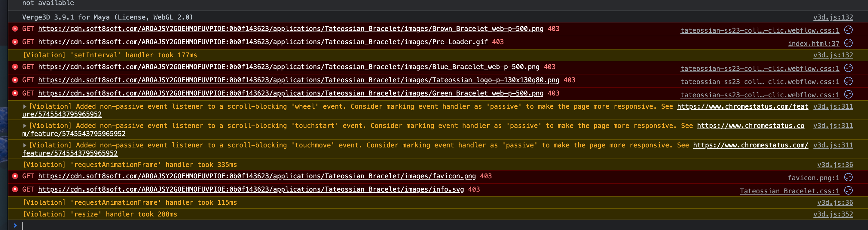Open the info.svg image URL
The height and width of the screenshot is (230, 868).
pos(251,189)
